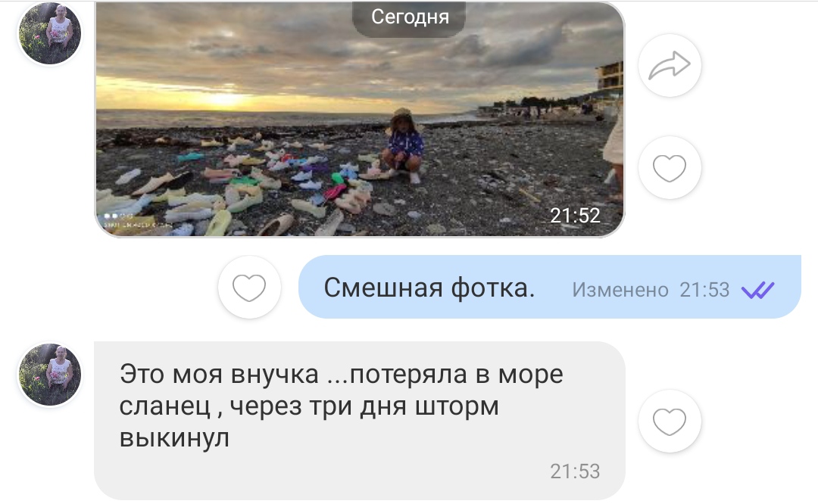
Task: Click the word "выкинул" in the message
Action: tap(174, 438)
